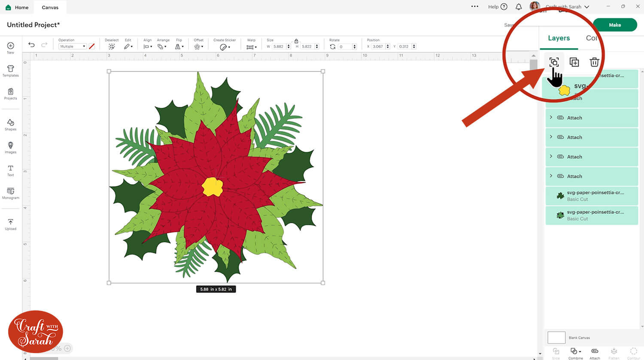Viewport: 644px width, 360px height.
Task: Click the height stepper arrows
Action: coord(317,46)
